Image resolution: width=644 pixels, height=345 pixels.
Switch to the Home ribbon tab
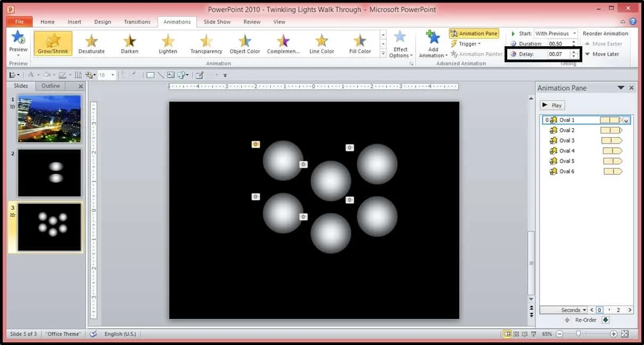[x=47, y=22]
